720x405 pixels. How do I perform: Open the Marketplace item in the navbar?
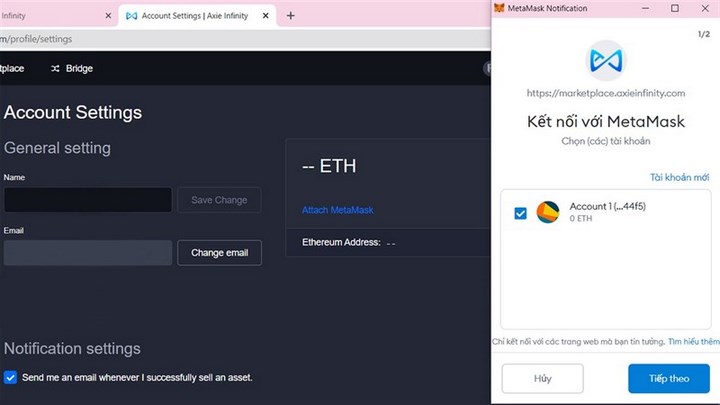click(12, 68)
